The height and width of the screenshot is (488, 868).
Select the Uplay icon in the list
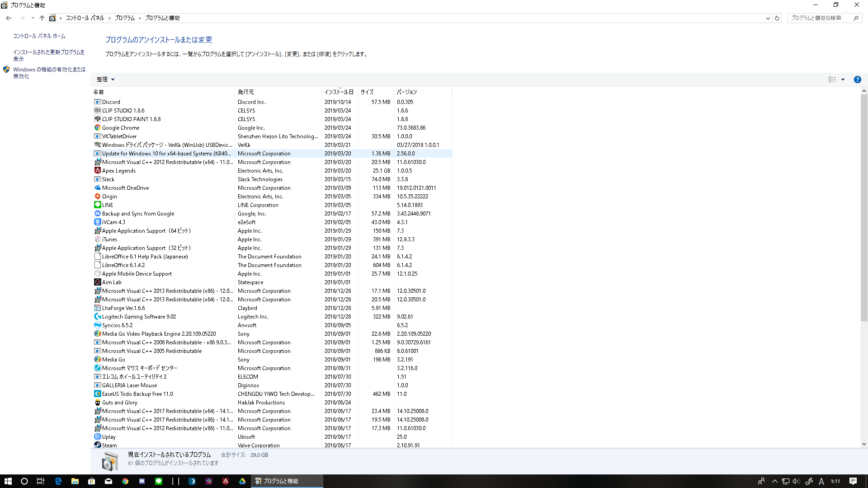click(x=97, y=437)
